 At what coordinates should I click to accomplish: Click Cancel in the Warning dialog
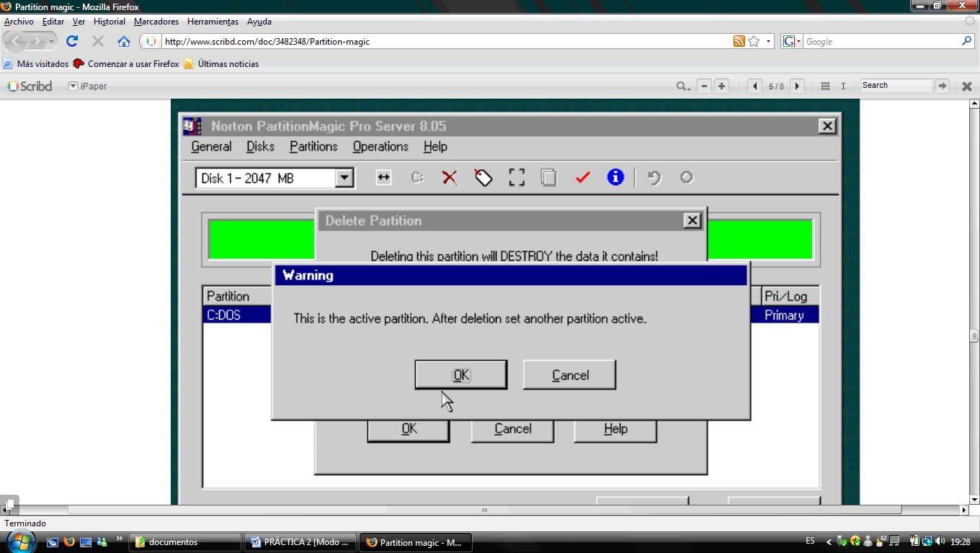click(x=570, y=375)
